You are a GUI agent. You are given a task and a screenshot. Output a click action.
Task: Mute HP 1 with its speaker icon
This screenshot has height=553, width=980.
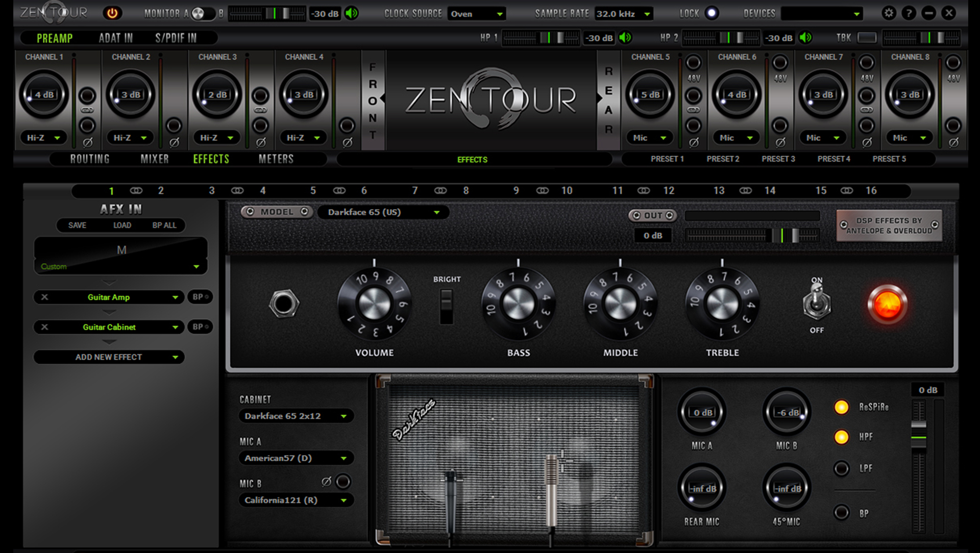point(626,38)
